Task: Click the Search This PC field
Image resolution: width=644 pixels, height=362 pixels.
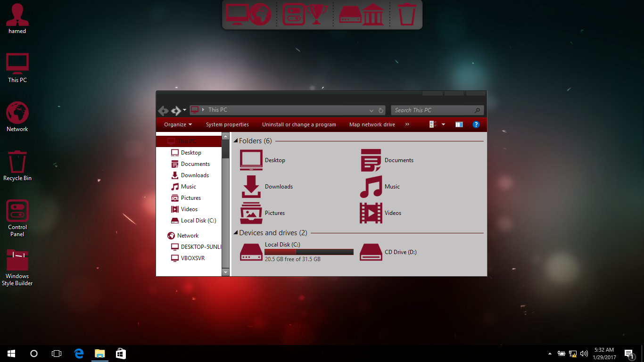Action: tap(433, 110)
